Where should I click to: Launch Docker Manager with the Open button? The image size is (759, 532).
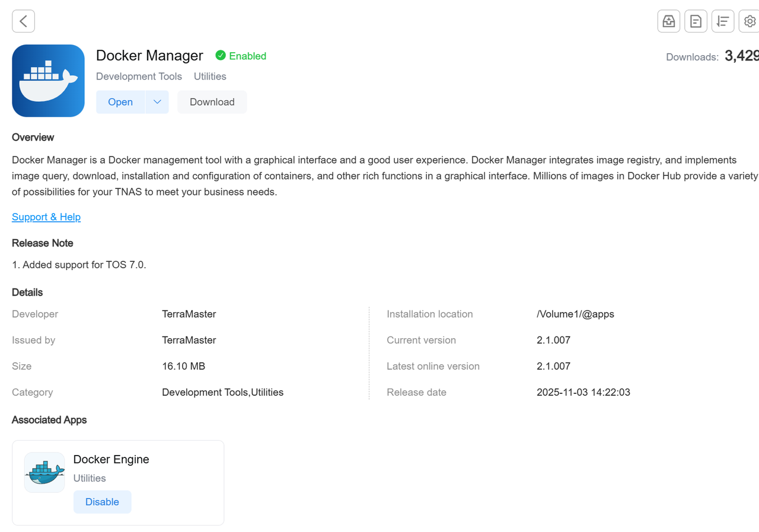pos(120,102)
